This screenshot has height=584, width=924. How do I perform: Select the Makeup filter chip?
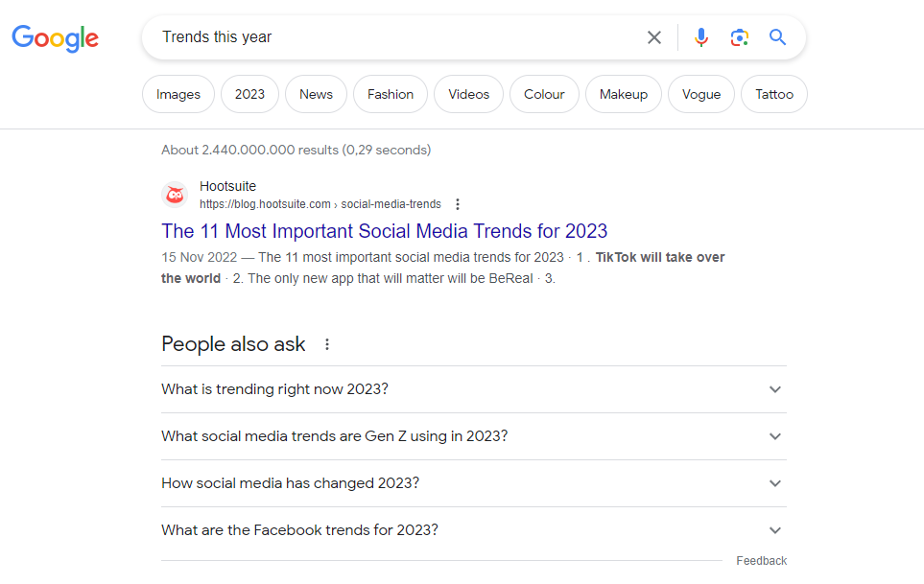[624, 94]
